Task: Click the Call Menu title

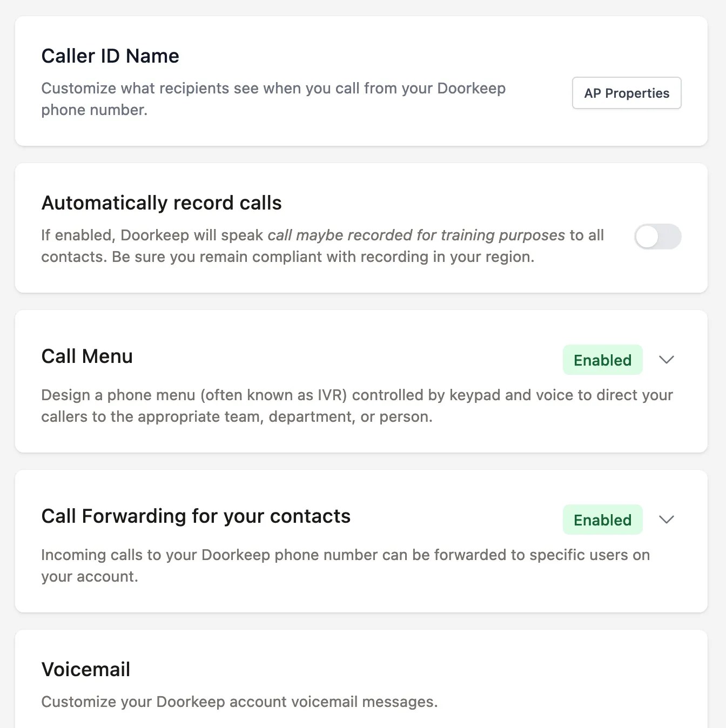Action: point(87,356)
